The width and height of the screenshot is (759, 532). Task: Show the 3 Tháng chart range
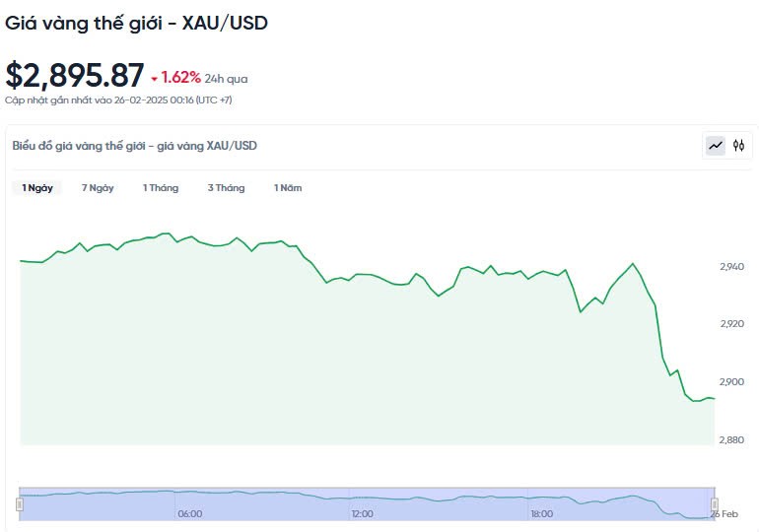[226, 188]
